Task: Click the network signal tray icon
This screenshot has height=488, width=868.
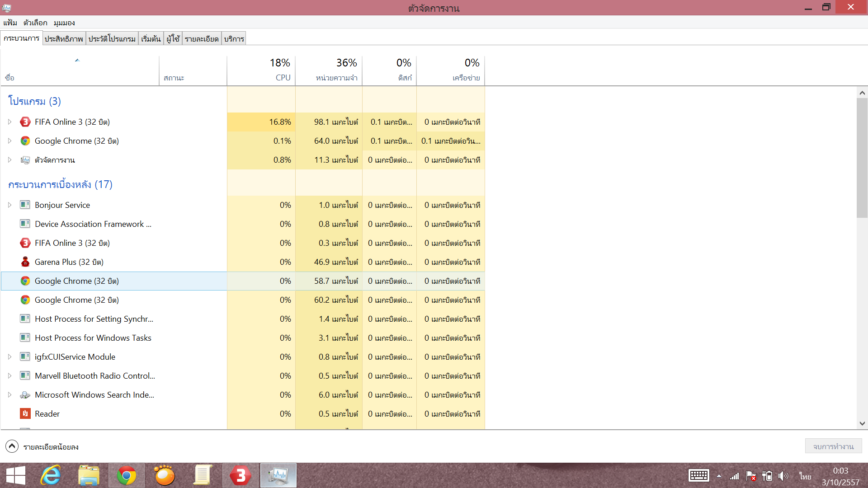Action: 734,476
